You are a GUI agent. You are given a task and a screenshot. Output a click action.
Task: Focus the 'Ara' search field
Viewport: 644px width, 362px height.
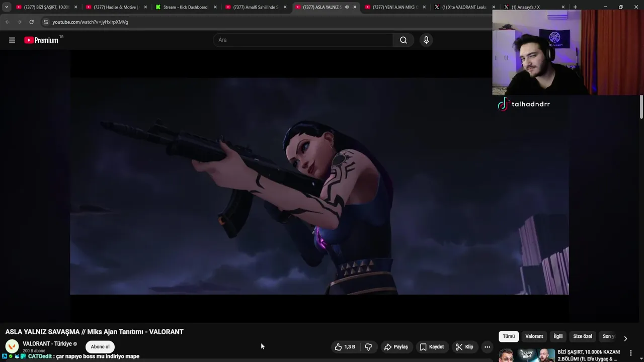point(303,40)
